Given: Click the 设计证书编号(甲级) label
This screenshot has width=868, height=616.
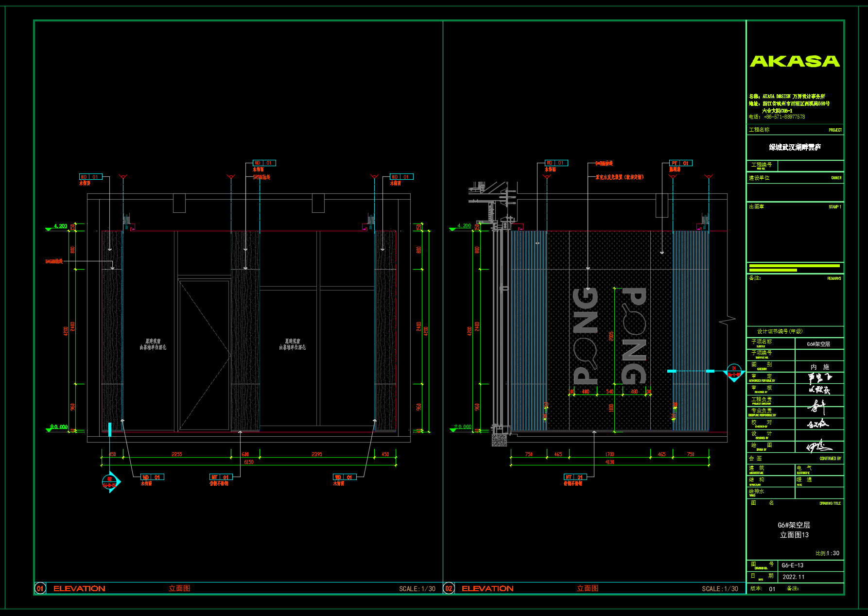Looking at the screenshot, I should tap(780, 331).
